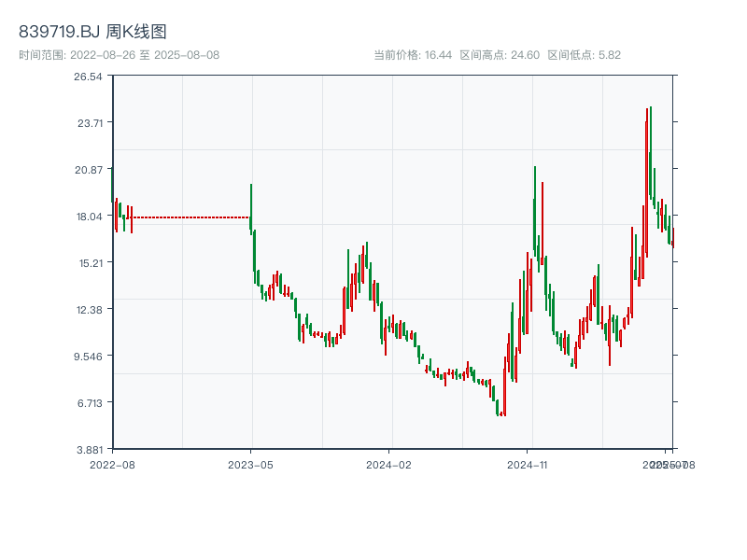This screenshot has height=560, width=747.
Task: Click the tall green candle at 2023-05 resumption
Action: [251, 209]
